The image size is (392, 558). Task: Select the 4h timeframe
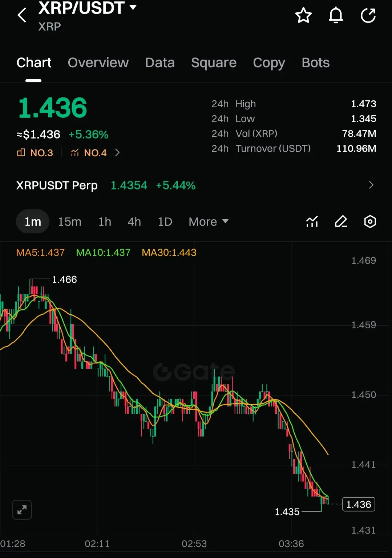pos(134,221)
